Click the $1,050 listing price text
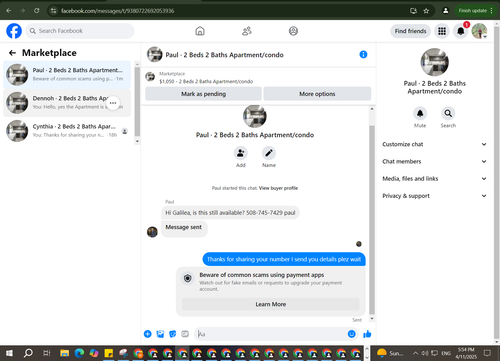The width and height of the screenshot is (500, 361). click(x=206, y=81)
